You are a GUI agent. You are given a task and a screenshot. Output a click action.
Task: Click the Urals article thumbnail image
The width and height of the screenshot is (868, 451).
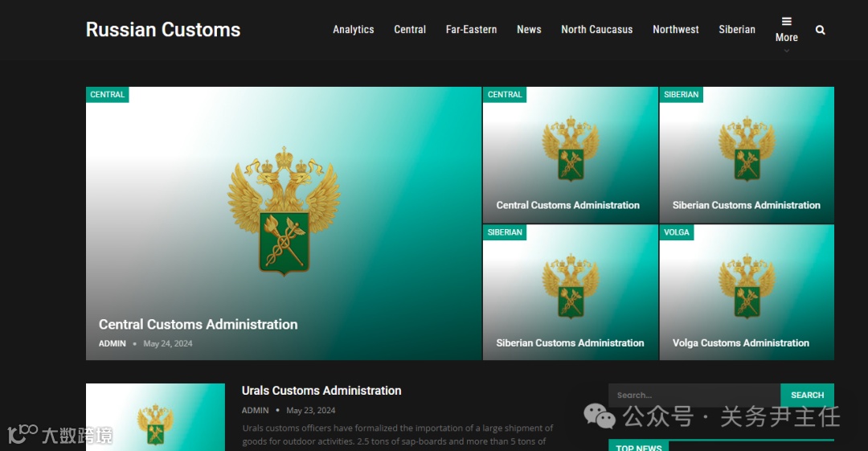156,417
